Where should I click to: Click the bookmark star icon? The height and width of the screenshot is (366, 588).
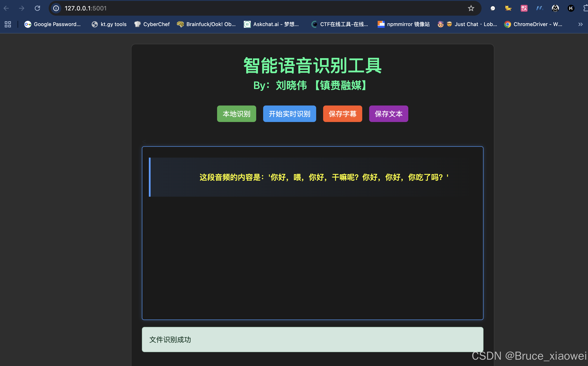471,8
